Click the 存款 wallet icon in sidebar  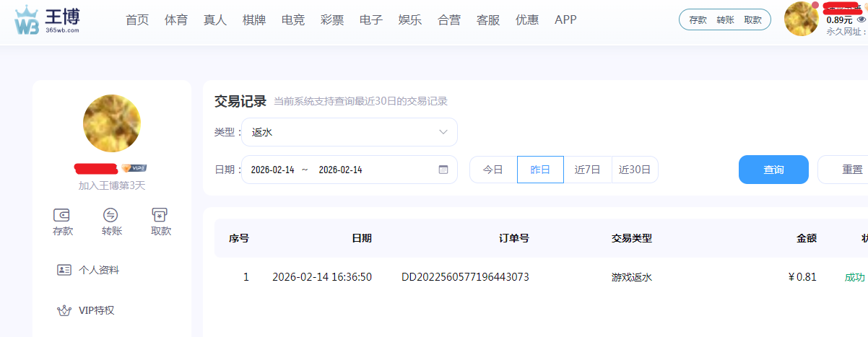(62, 215)
